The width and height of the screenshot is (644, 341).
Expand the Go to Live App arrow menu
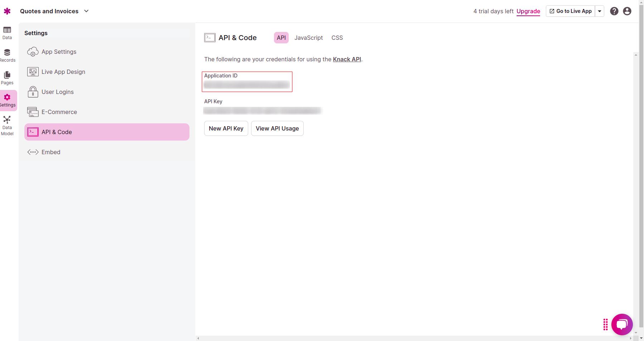(x=600, y=11)
